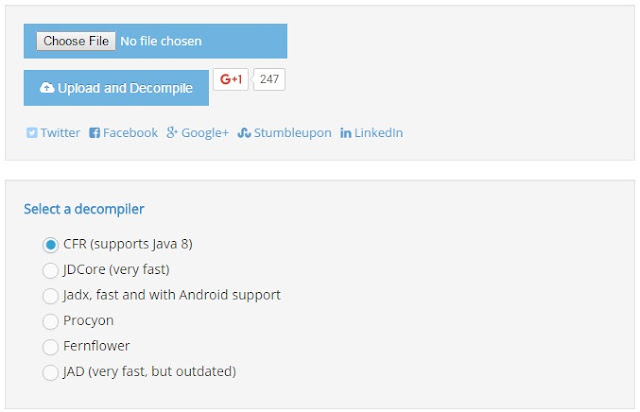The image size is (640, 412).
Task: Click Upload and Decompile button
Action: click(116, 88)
